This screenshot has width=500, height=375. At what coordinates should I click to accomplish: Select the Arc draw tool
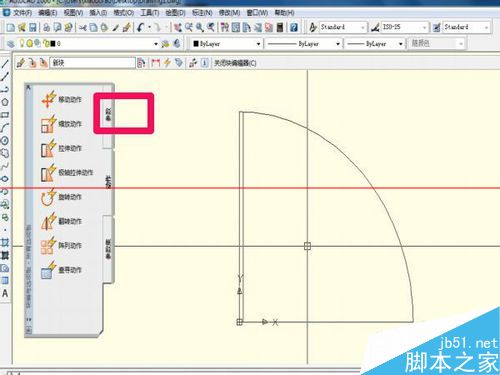click(x=5, y=128)
